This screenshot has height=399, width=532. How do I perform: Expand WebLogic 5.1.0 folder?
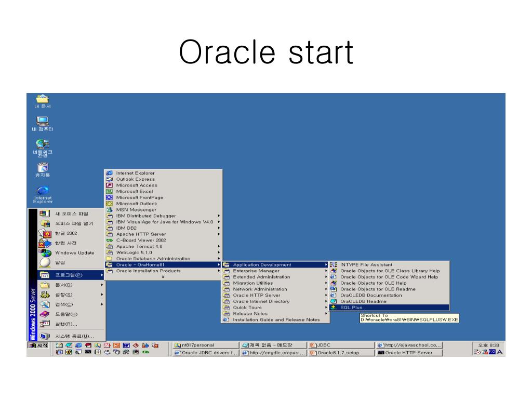(163, 252)
